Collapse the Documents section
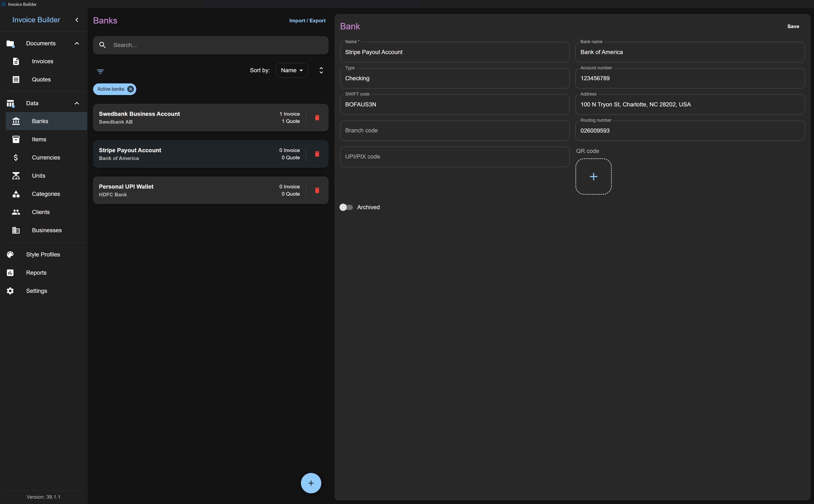The width and height of the screenshot is (814, 504). 77,43
